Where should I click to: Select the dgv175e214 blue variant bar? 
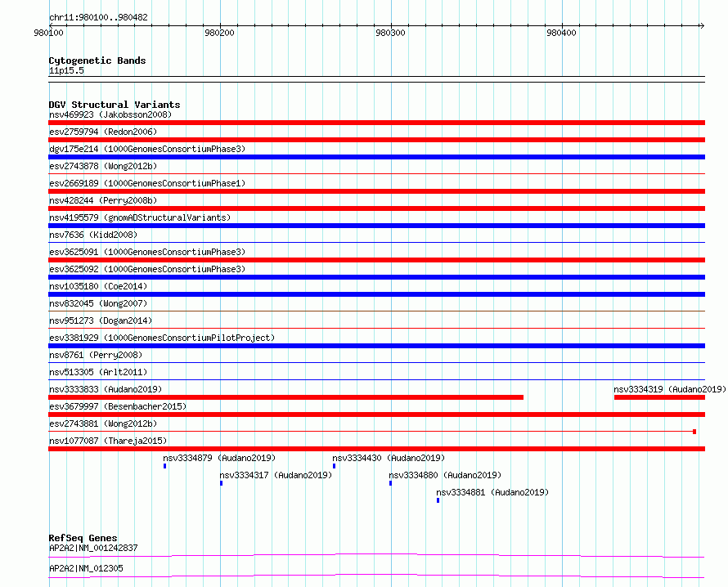point(376,157)
